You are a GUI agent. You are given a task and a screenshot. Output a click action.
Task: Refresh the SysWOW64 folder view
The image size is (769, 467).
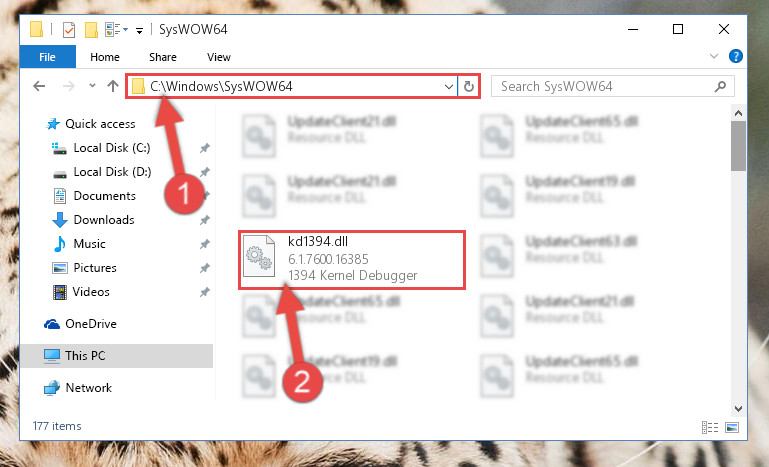coord(469,87)
